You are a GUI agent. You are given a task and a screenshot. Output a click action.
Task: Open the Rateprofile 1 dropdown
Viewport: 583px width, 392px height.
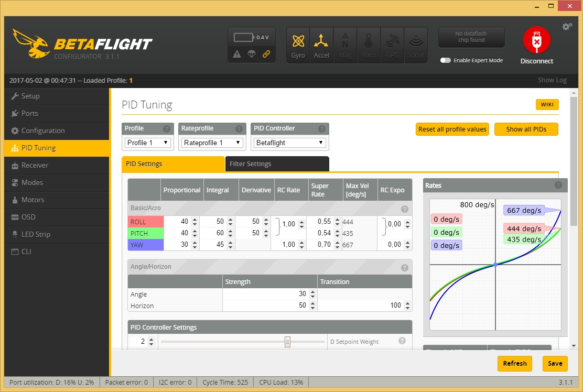pyautogui.click(x=212, y=143)
